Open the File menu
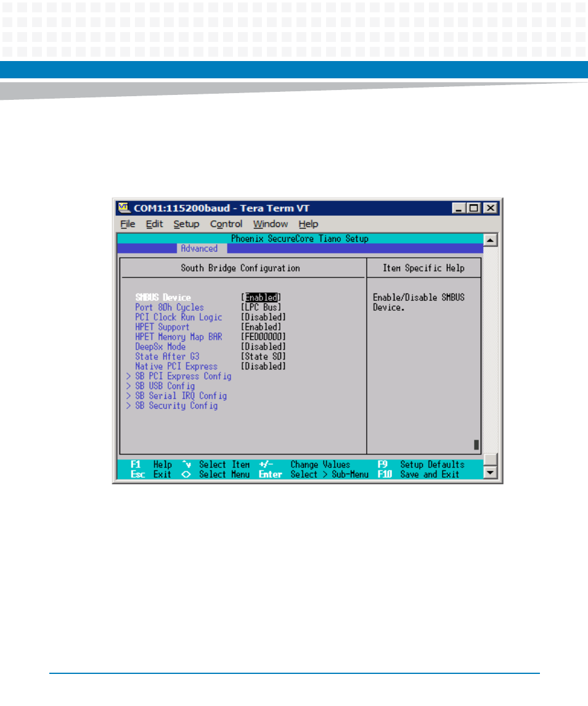 click(128, 224)
